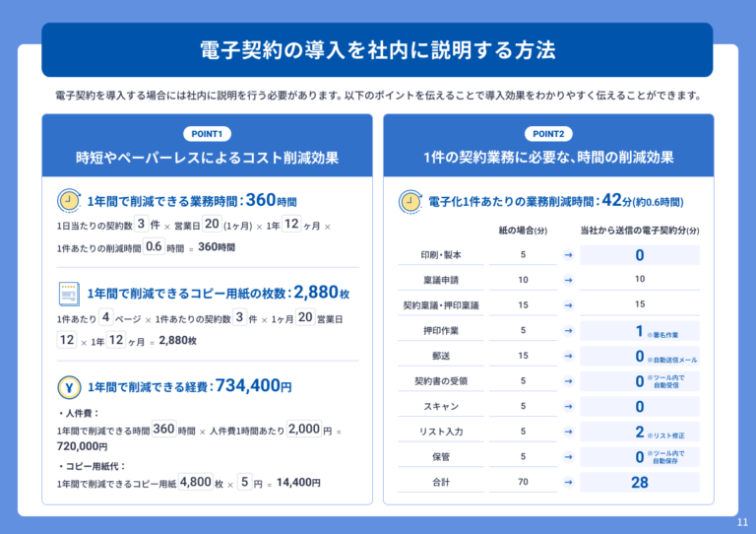Click the 0 ※自動送信メール cell
756x534 pixels.
tap(639, 356)
